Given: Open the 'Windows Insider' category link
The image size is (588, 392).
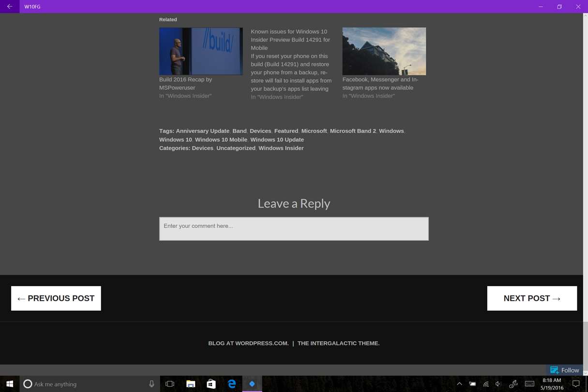Looking at the screenshot, I should [281, 148].
